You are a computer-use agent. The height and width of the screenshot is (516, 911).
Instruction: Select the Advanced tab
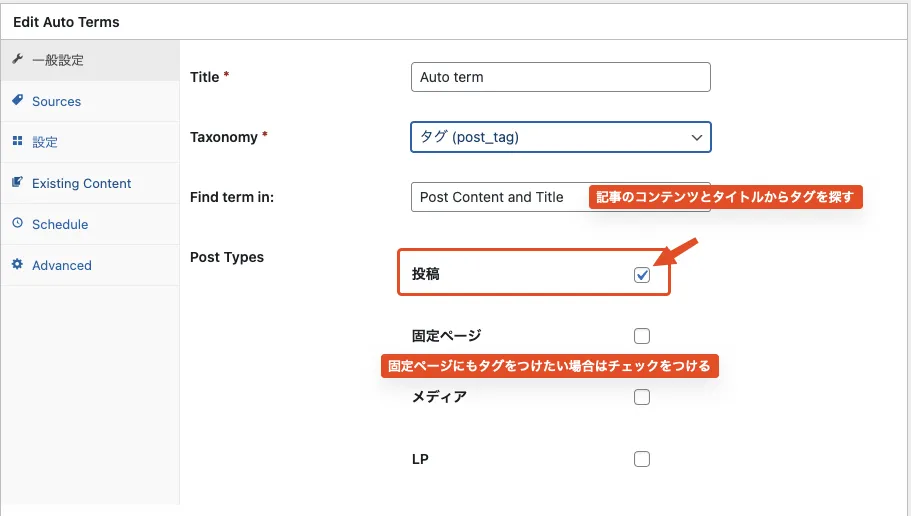pyautogui.click(x=90, y=265)
